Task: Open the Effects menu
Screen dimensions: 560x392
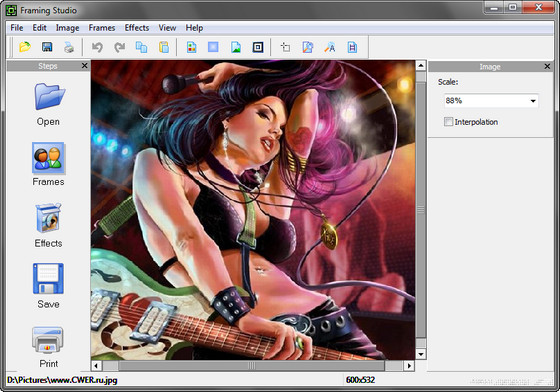Action: tap(137, 28)
